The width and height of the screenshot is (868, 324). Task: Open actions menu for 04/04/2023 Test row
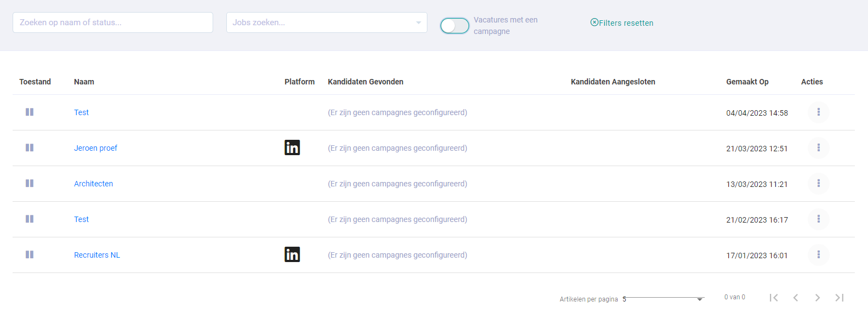tap(819, 112)
